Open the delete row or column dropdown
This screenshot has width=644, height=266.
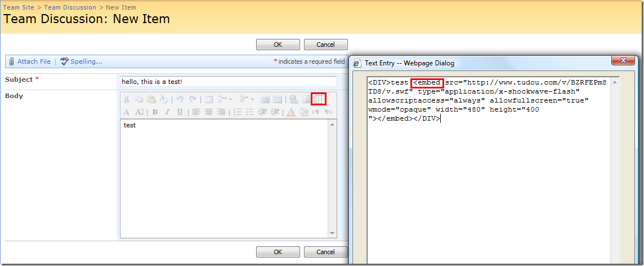(x=247, y=99)
